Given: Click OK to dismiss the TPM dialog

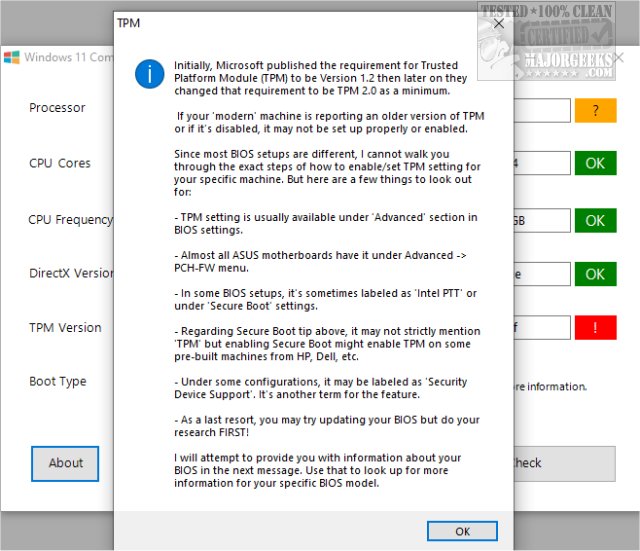Looking at the screenshot, I should tap(462, 531).
